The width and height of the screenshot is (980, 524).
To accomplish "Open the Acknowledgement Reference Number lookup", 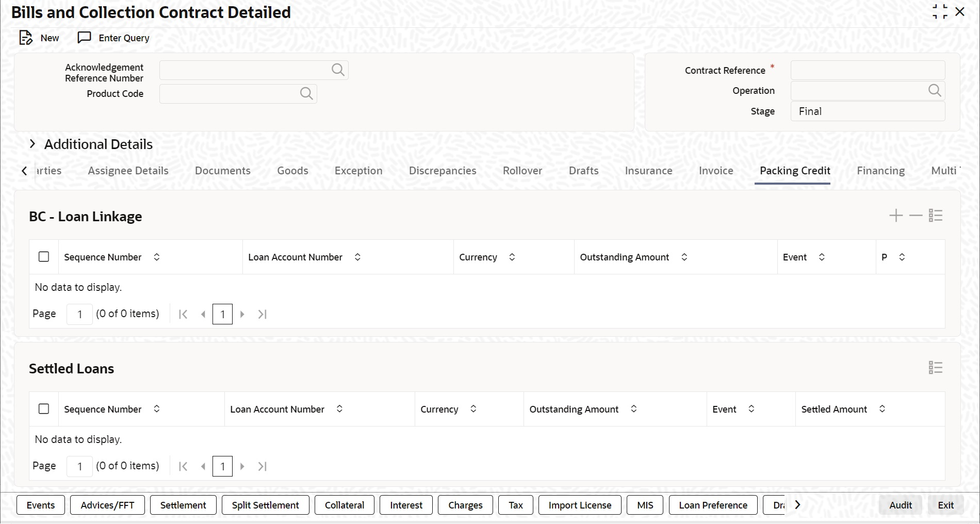I will pyautogui.click(x=338, y=70).
